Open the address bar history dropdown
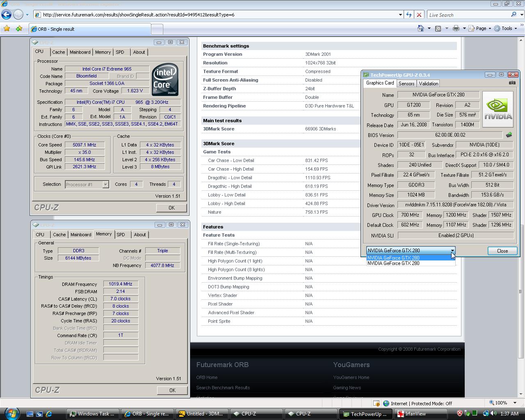The height and width of the screenshot is (420, 525). (x=400, y=15)
